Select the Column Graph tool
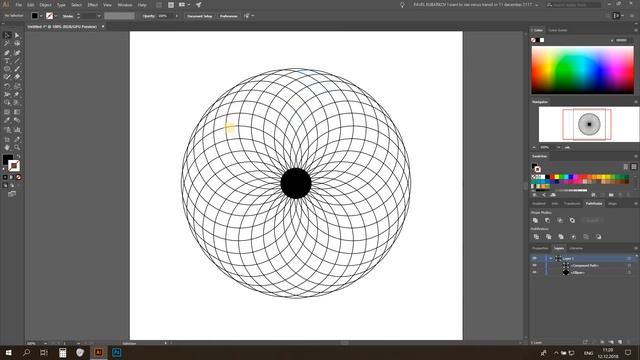640x360 pixels. pos(17,130)
